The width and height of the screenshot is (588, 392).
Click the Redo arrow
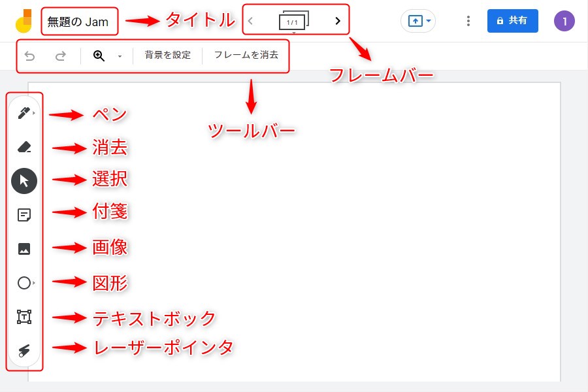60,56
